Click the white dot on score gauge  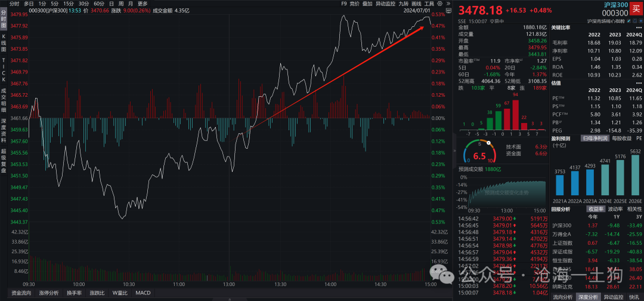point(488,143)
